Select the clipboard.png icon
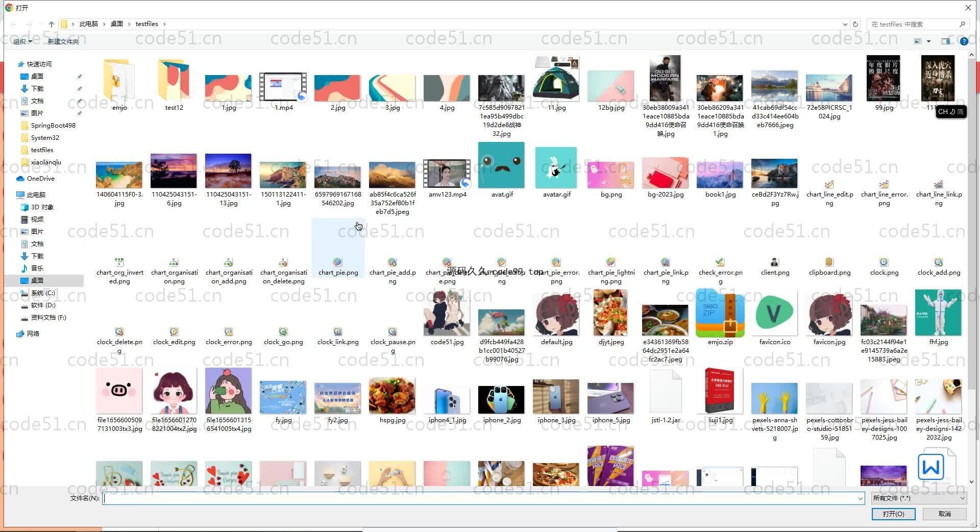Screen dimensions: 980x532 pos(829,262)
